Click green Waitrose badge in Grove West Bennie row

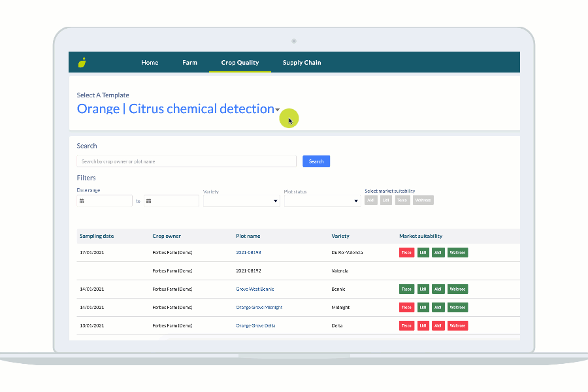[457, 289]
